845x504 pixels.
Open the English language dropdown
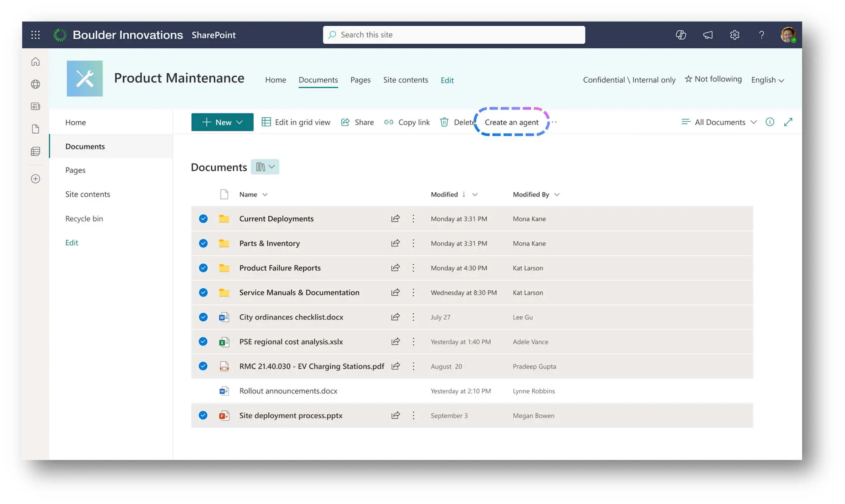pos(767,80)
